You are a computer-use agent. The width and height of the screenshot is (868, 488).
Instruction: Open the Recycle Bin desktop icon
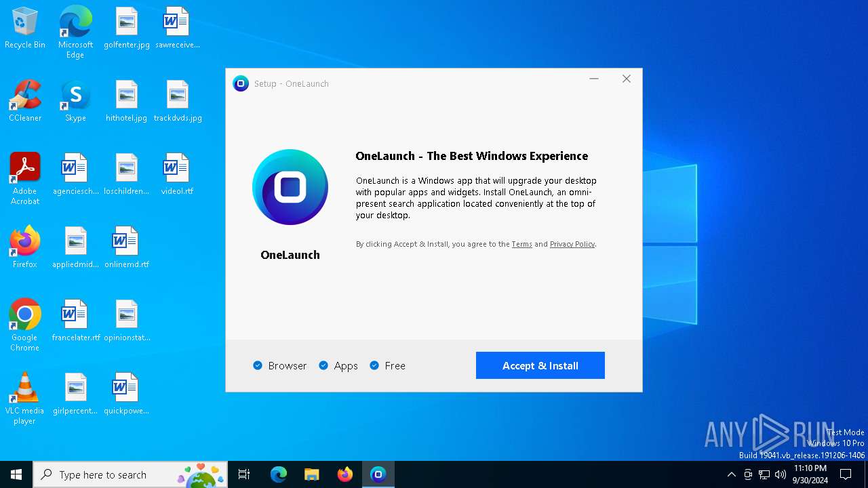pyautogui.click(x=25, y=28)
